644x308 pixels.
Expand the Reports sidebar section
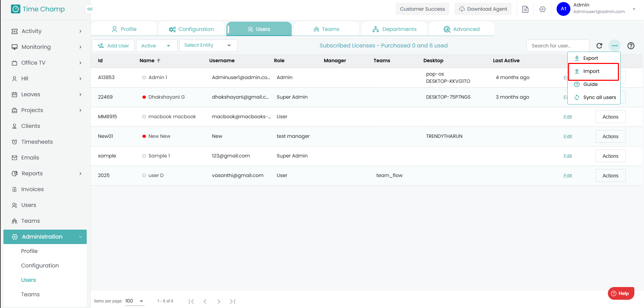(80, 174)
